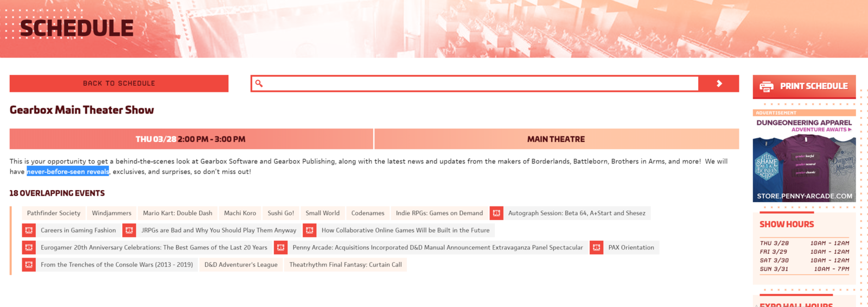This screenshot has height=307, width=868.
Task: Click theatre icon beside Autograph Session event
Action: (496, 213)
